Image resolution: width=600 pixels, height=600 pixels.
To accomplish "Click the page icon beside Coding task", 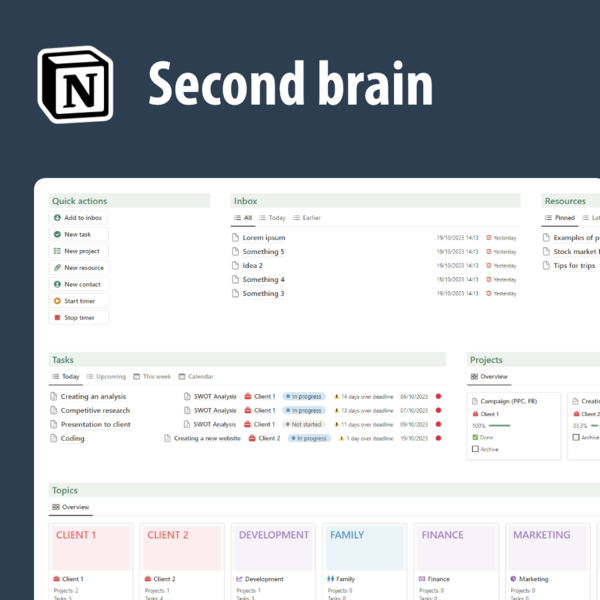I will pyautogui.click(x=54, y=438).
